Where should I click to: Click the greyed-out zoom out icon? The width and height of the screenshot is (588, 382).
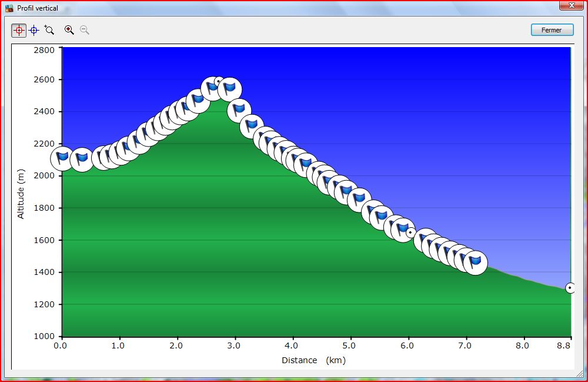[x=85, y=30]
